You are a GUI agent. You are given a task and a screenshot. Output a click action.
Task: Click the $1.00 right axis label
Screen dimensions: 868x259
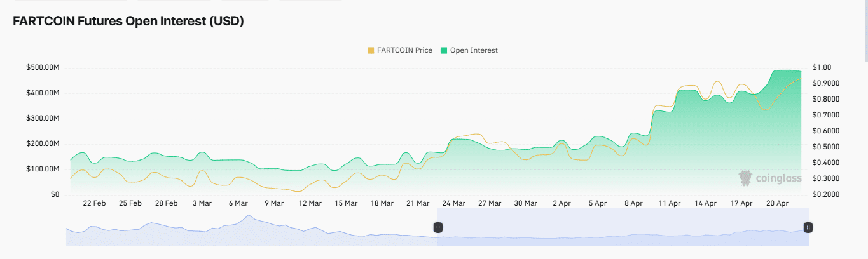(x=822, y=67)
